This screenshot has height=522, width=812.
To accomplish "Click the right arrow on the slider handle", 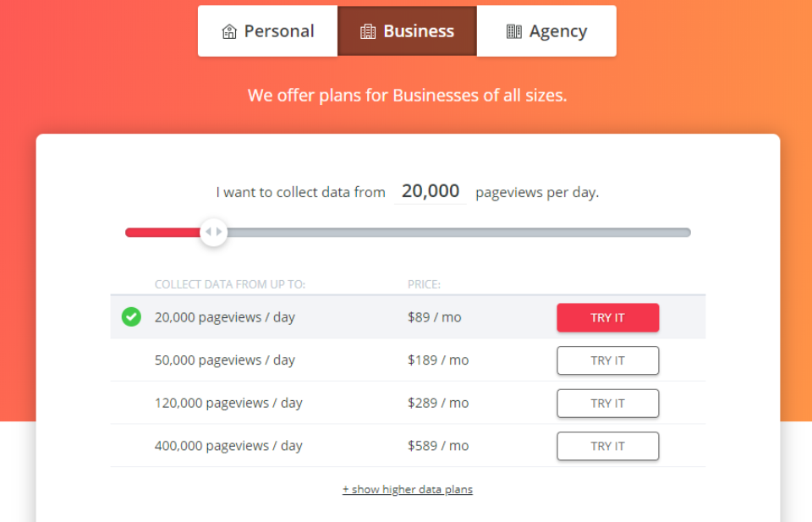I will pyautogui.click(x=219, y=232).
